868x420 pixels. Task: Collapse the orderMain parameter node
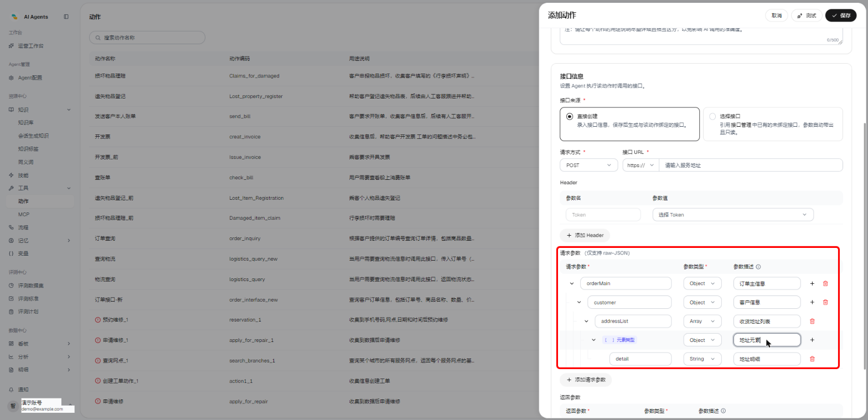point(572,283)
